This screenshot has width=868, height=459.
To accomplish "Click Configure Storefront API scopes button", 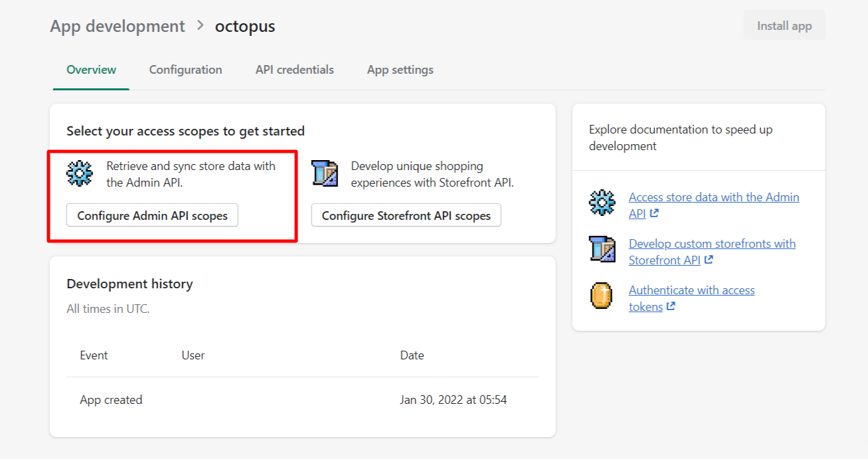I will pyautogui.click(x=406, y=215).
